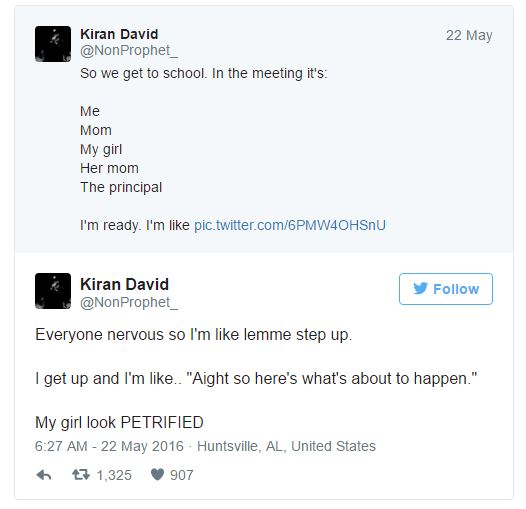The image size is (526, 509).
Task: Click the Kiran David name in top tweet
Action: pos(119,34)
